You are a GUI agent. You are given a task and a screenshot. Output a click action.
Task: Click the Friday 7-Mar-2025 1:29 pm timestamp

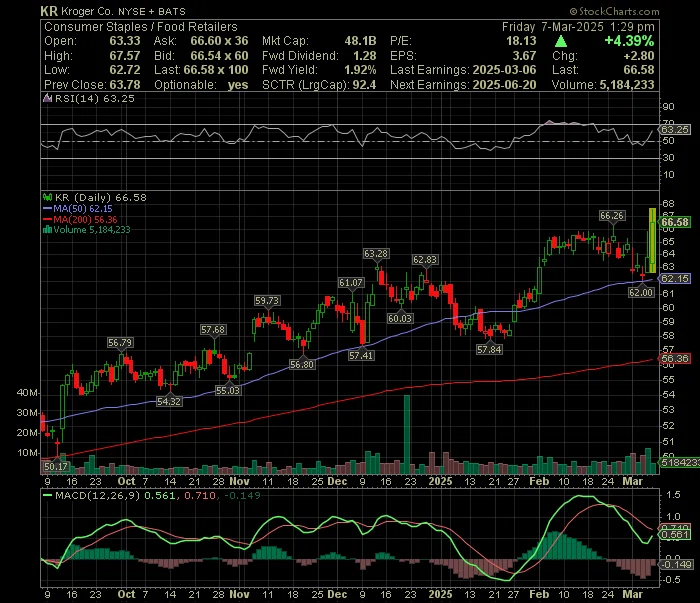[578, 27]
